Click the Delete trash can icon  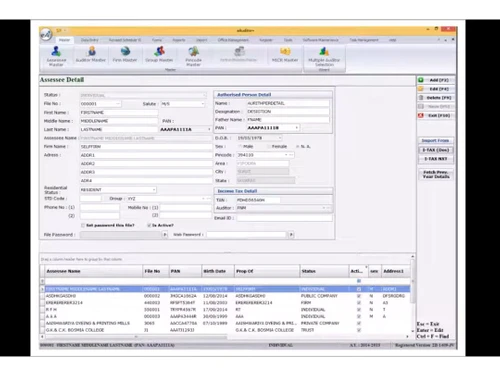(x=421, y=98)
